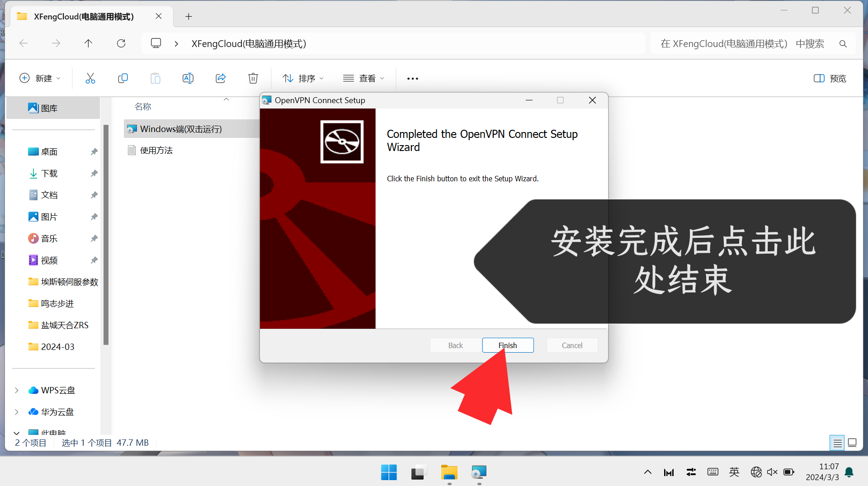Image resolution: width=868 pixels, height=486 pixels.
Task: Open the notification bell in taskbar
Action: (x=849, y=472)
